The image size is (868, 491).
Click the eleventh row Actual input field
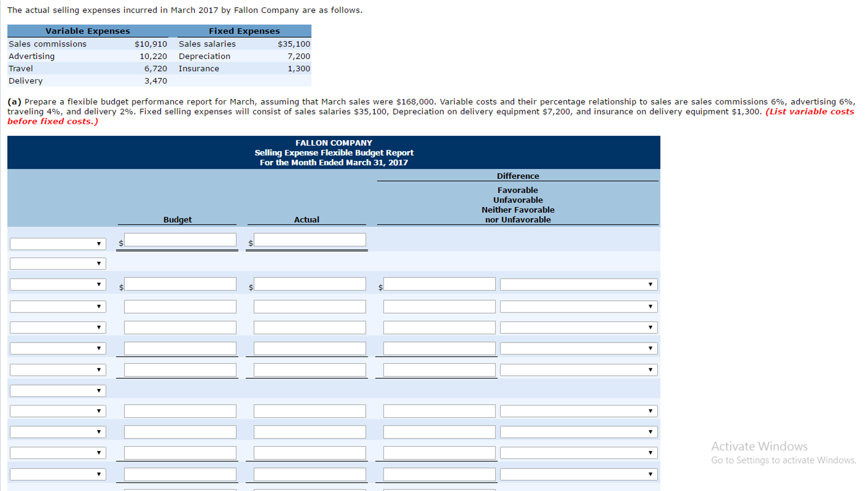pyautogui.click(x=310, y=453)
